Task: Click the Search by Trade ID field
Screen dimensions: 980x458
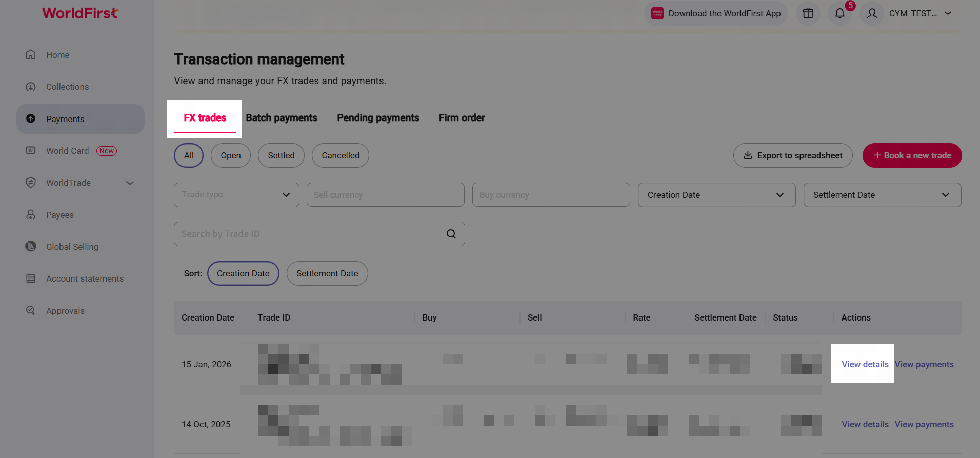Action: tap(319, 234)
